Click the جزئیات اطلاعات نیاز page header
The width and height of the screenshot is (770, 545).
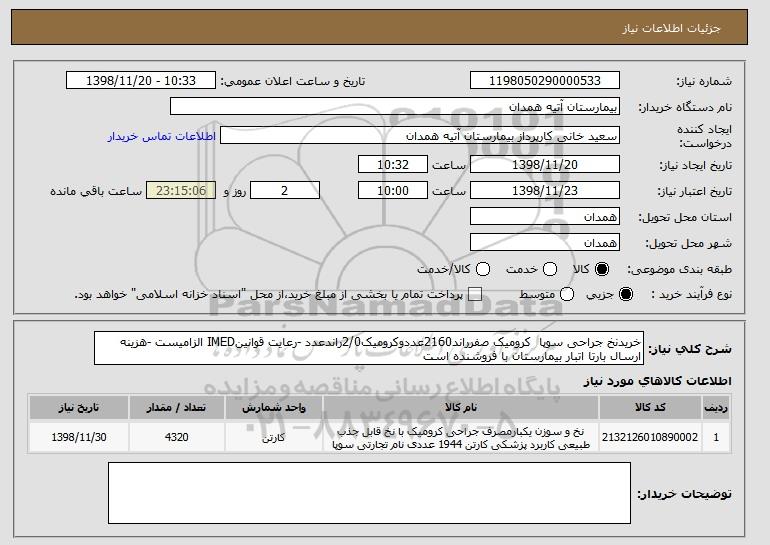[671, 28]
